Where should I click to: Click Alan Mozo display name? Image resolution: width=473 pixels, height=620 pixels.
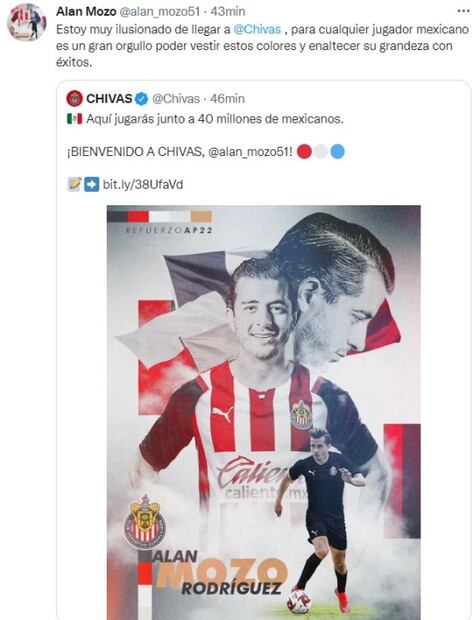click(86, 11)
